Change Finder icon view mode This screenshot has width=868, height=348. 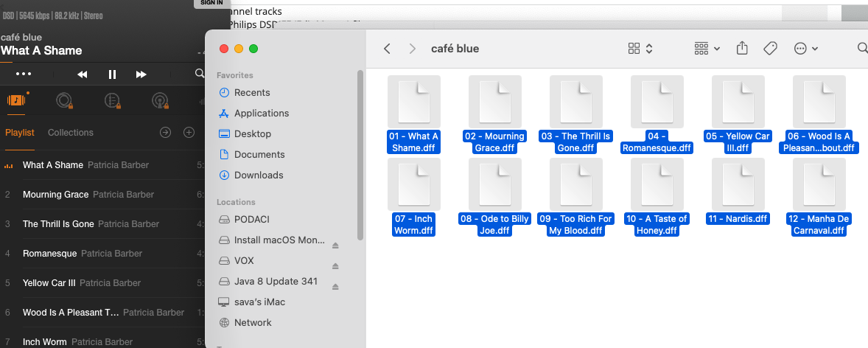tap(641, 49)
